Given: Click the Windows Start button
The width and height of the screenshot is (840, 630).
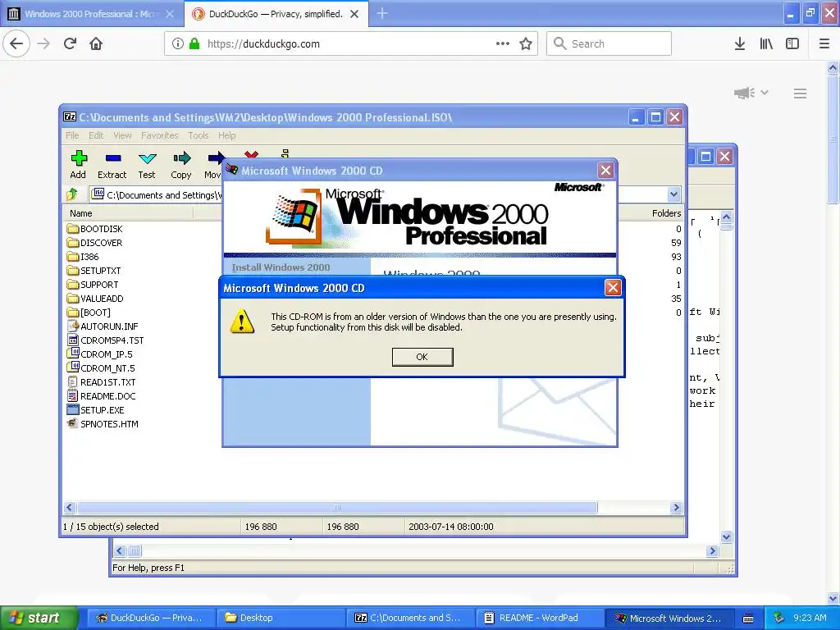Looking at the screenshot, I should [39, 618].
